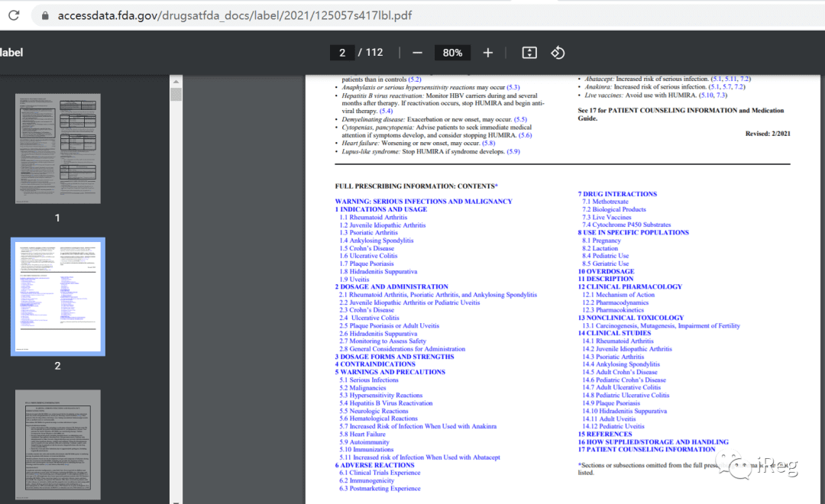Click the lock icon in address bar
The width and height of the screenshot is (825, 504).
tap(45, 16)
